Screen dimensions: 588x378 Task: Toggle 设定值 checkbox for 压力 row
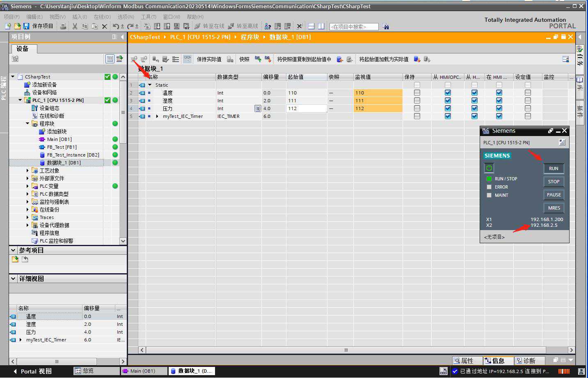(528, 108)
